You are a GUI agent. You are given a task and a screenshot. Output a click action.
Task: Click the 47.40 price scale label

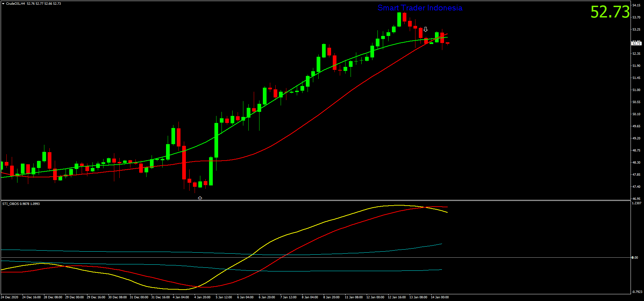[636, 187]
